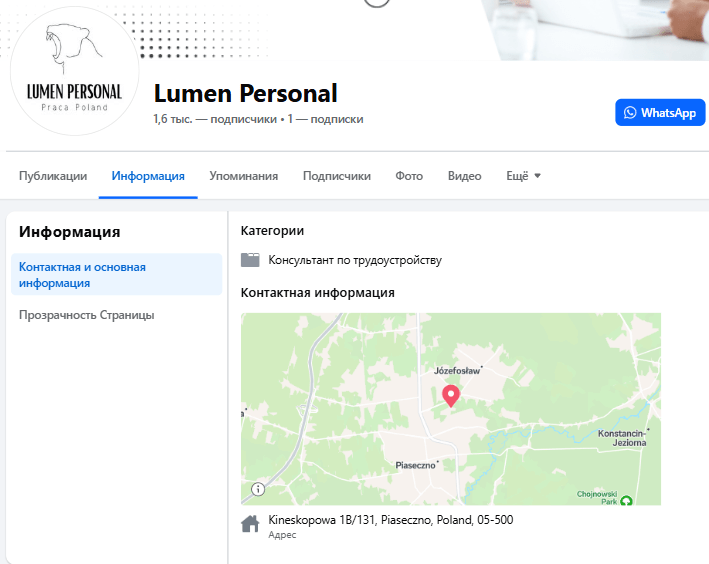Click the Информация sidebar heading
Screen dimensions: 709x564
[x=70, y=232]
